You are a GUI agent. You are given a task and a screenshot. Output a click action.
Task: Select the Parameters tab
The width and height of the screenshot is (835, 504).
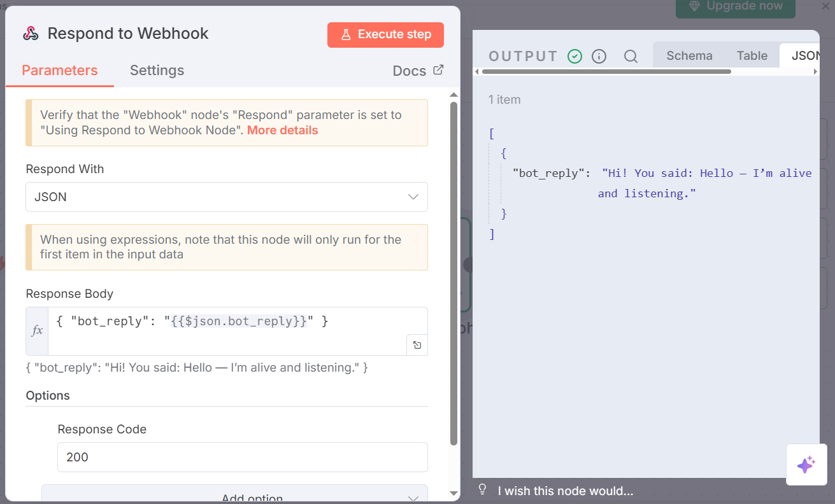60,70
